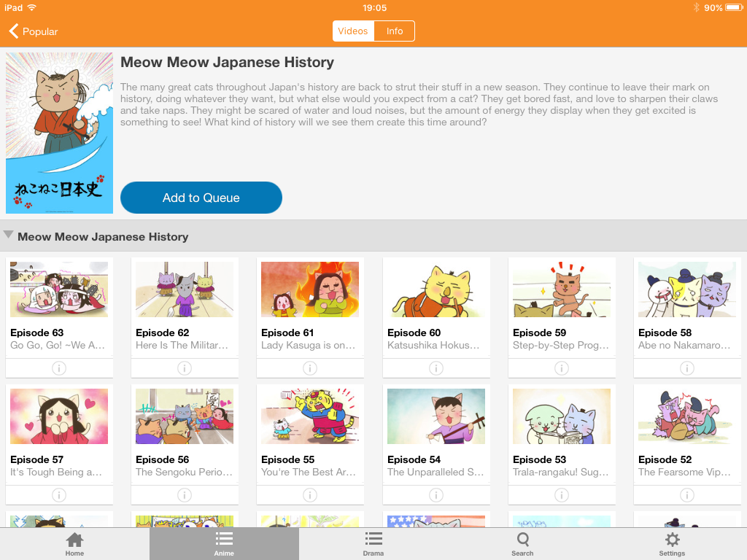747x560 pixels.
Task: Select 'Trala-rangaku! Sug…' title
Action: coord(561,472)
